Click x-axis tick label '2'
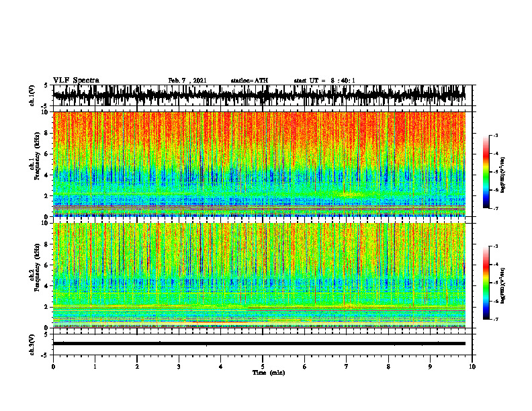The width and height of the screenshot is (532, 411). click(x=137, y=367)
